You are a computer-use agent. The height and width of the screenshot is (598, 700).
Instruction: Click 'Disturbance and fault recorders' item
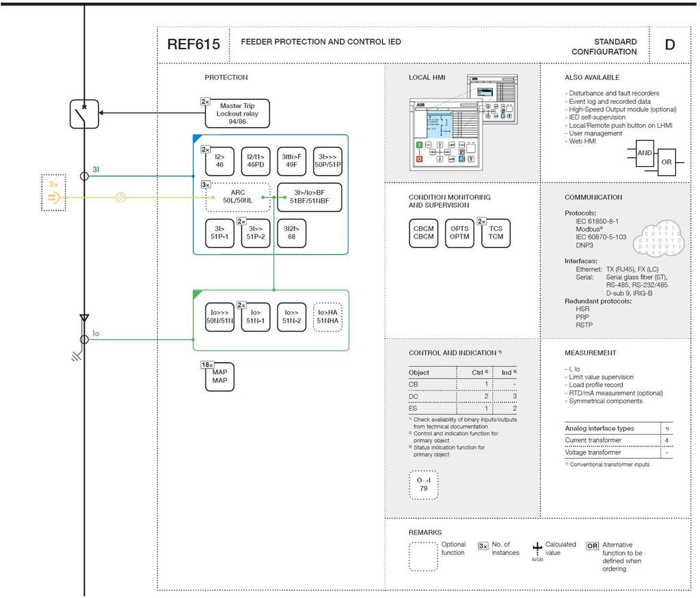[x=612, y=93]
